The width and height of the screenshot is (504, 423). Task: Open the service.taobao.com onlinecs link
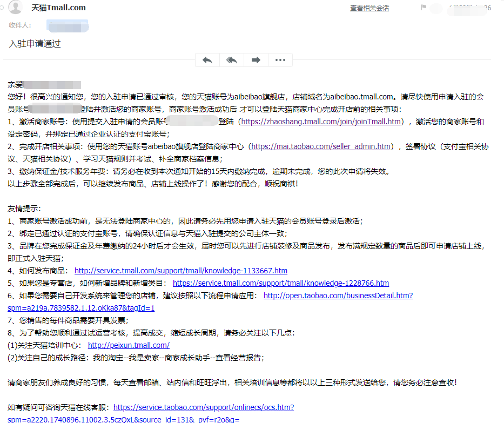point(204,407)
